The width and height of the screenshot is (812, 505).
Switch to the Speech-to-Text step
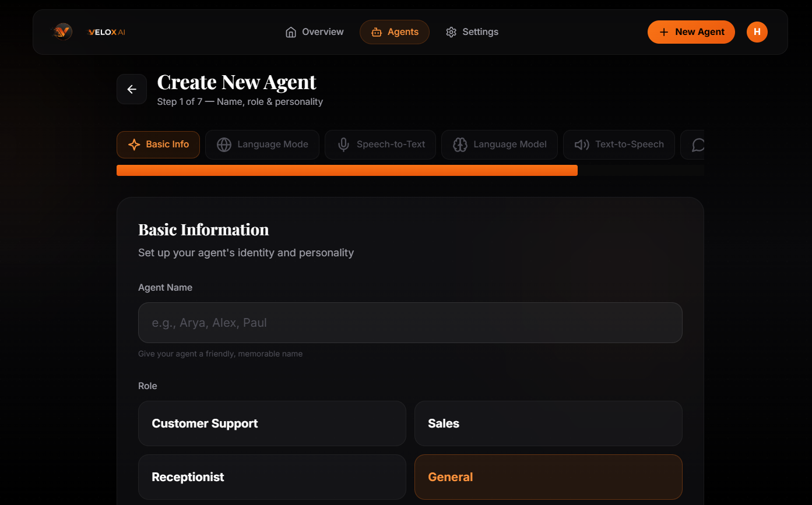click(380, 144)
